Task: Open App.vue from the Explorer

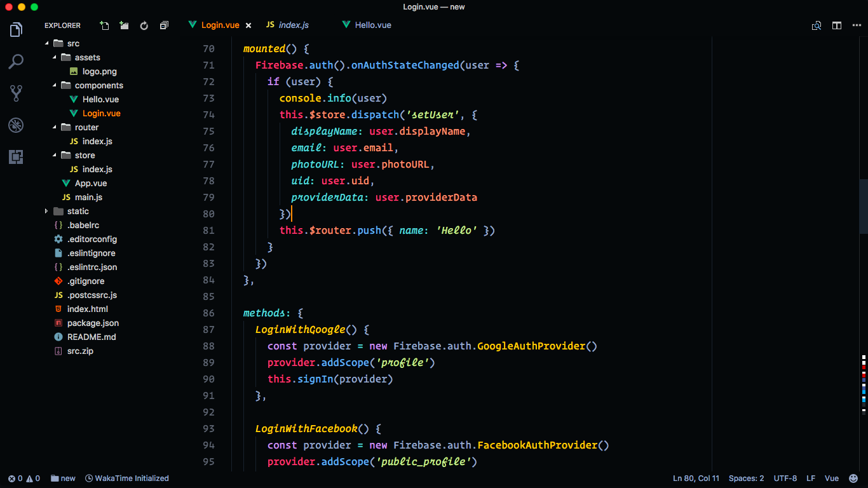Action: click(91, 183)
